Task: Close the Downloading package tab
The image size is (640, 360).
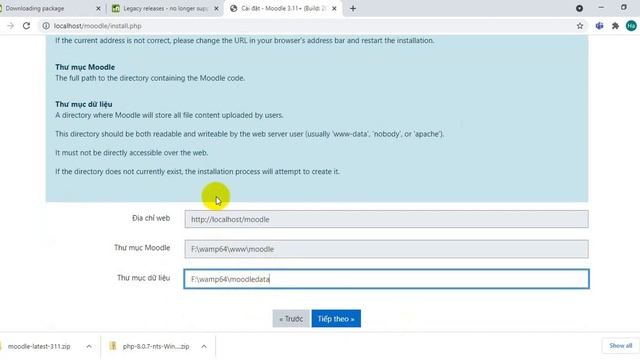Action: (98, 8)
